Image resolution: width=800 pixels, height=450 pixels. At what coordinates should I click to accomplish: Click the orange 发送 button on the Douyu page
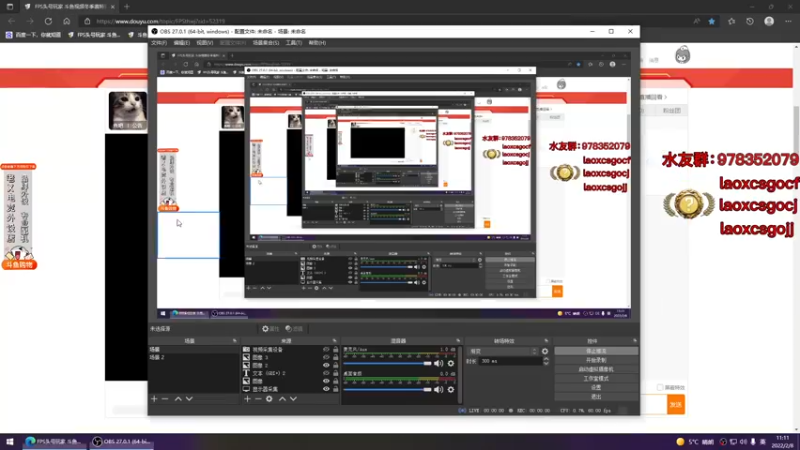[x=676, y=405]
